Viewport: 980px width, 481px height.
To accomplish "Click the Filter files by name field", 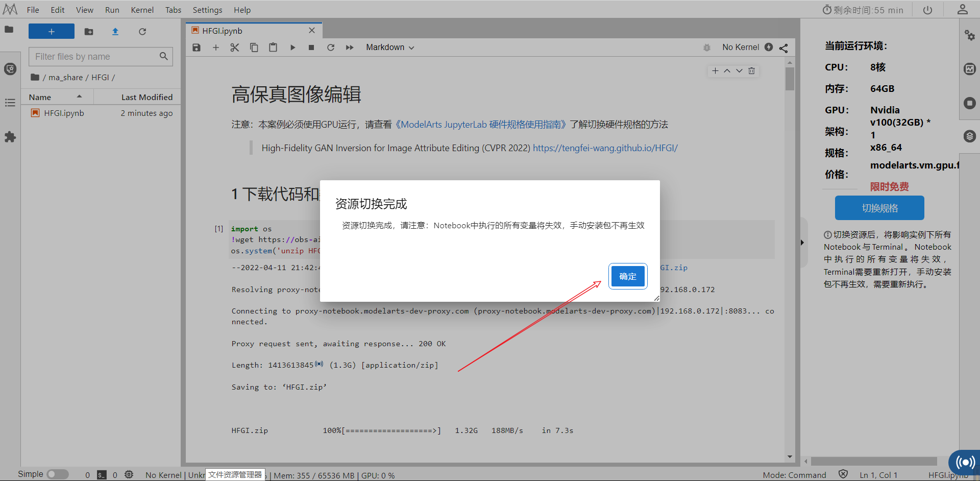I will [x=101, y=56].
